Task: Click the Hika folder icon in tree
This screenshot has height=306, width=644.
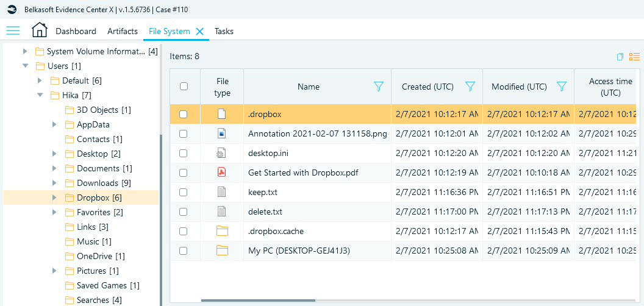Action: point(55,95)
